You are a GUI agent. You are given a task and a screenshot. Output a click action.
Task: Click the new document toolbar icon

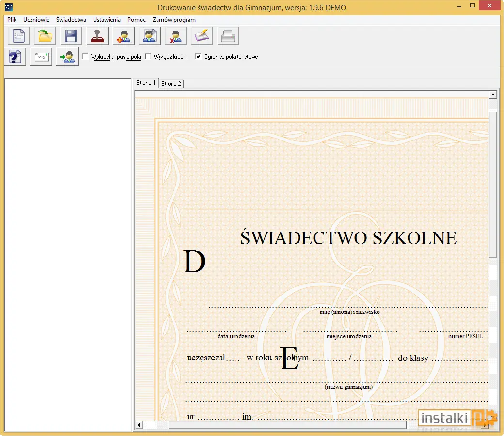tap(18, 36)
